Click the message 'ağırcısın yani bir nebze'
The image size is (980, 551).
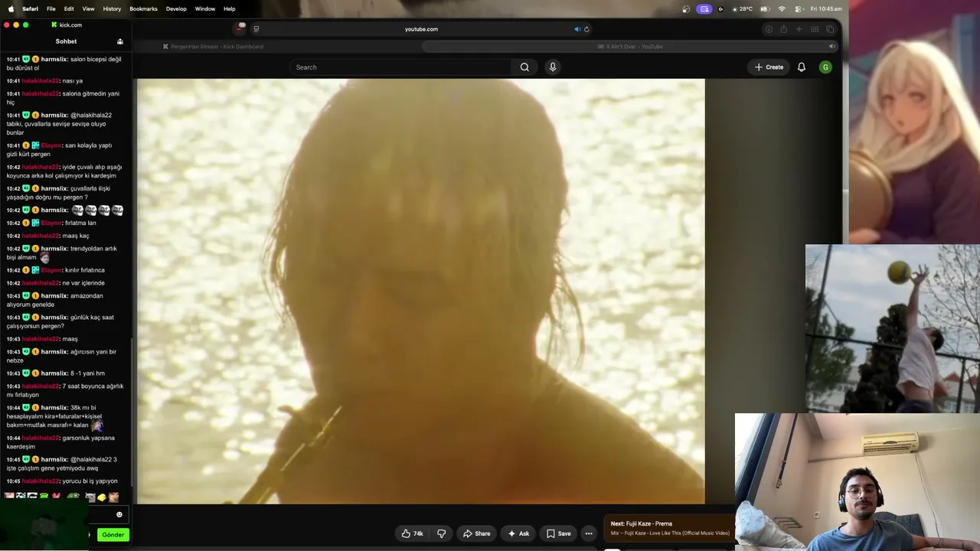[62, 356]
